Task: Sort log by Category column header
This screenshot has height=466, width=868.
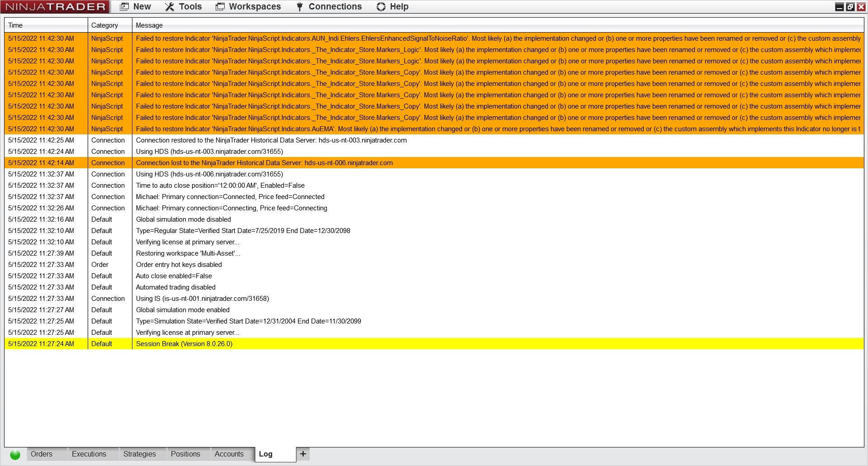Action: click(x=110, y=25)
